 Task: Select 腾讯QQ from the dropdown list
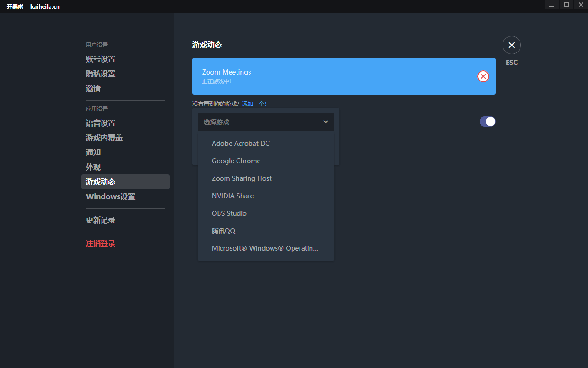[223, 231]
